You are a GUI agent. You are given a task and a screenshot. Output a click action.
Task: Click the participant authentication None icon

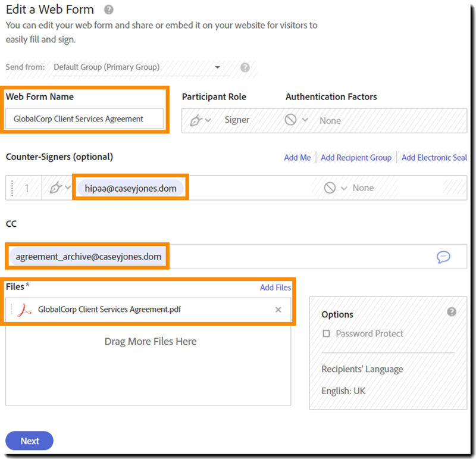click(290, 120)
